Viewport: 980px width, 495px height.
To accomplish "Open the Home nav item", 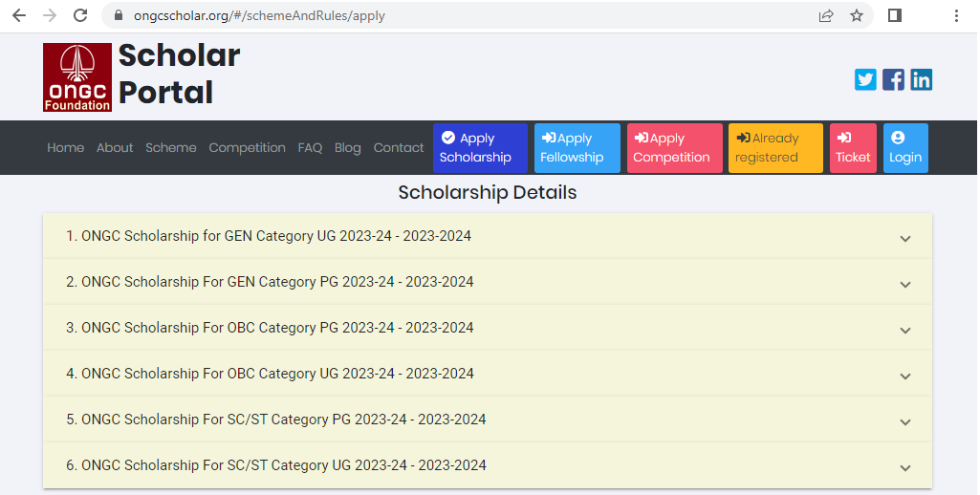I will coord(66,147).
